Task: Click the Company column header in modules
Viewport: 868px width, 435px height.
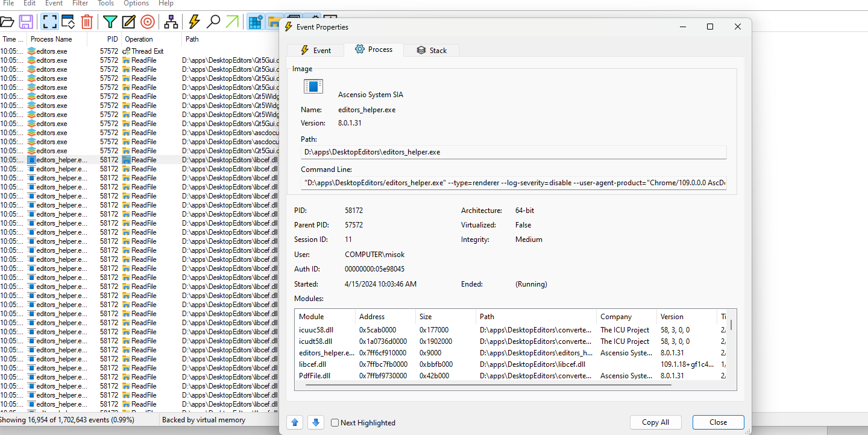Action: pyautogui.click(x=626, y=317)
